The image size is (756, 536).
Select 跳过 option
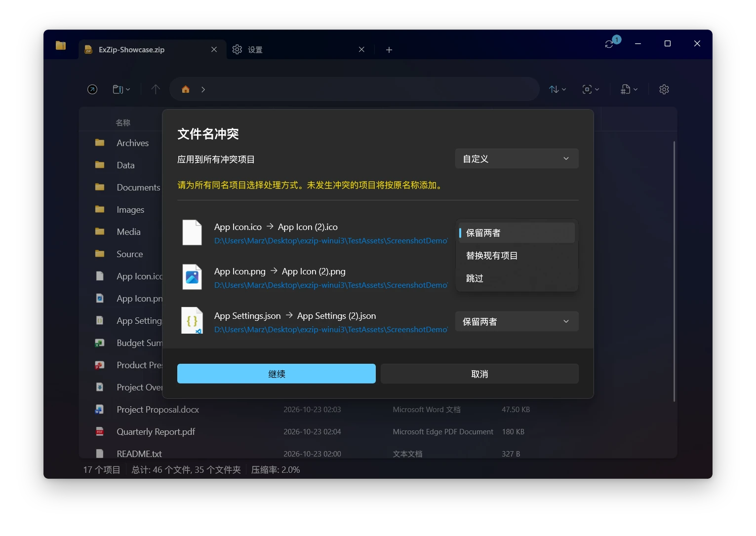click(517, 278)
